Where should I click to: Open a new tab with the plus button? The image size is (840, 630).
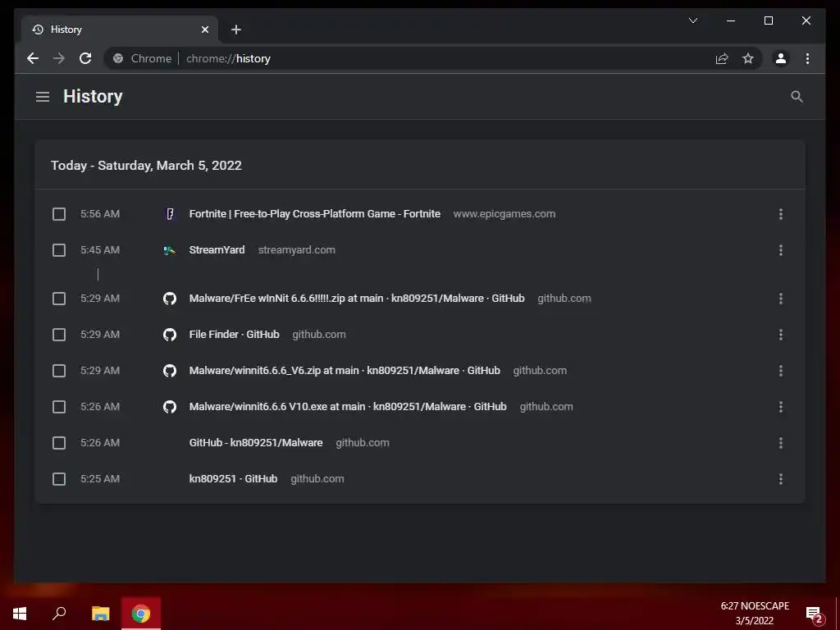coord(236,30)
